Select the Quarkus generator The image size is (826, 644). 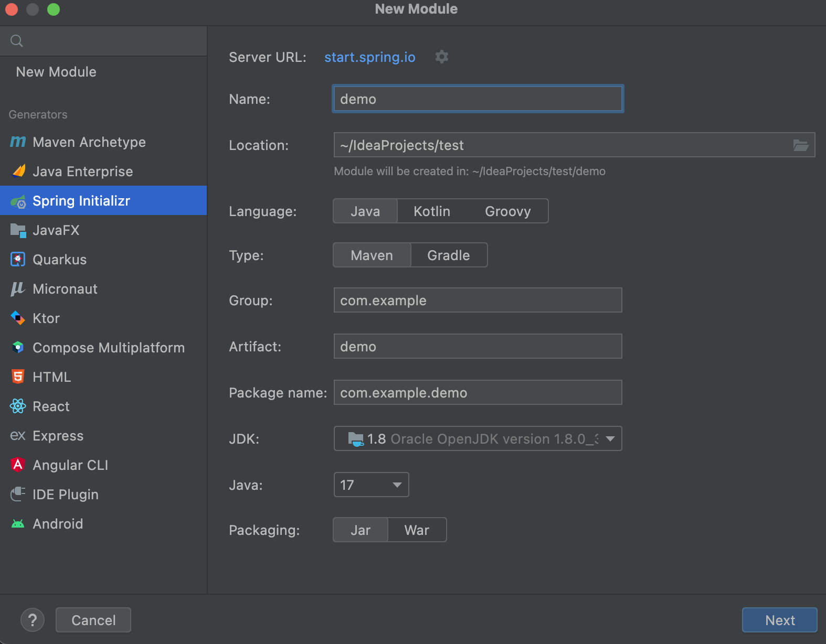pyautogui.click(x=103, y=260)
